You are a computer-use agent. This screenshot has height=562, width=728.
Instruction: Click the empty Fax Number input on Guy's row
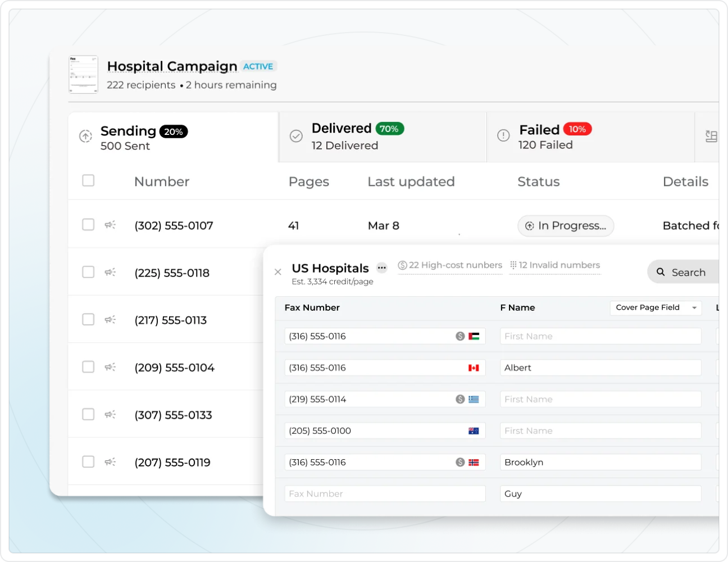pos(384,493)
